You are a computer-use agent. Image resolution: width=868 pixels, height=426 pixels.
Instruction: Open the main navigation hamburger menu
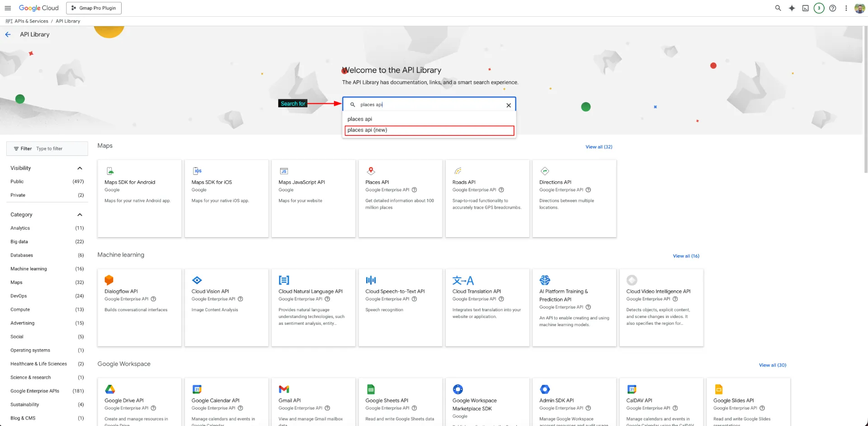8,8
